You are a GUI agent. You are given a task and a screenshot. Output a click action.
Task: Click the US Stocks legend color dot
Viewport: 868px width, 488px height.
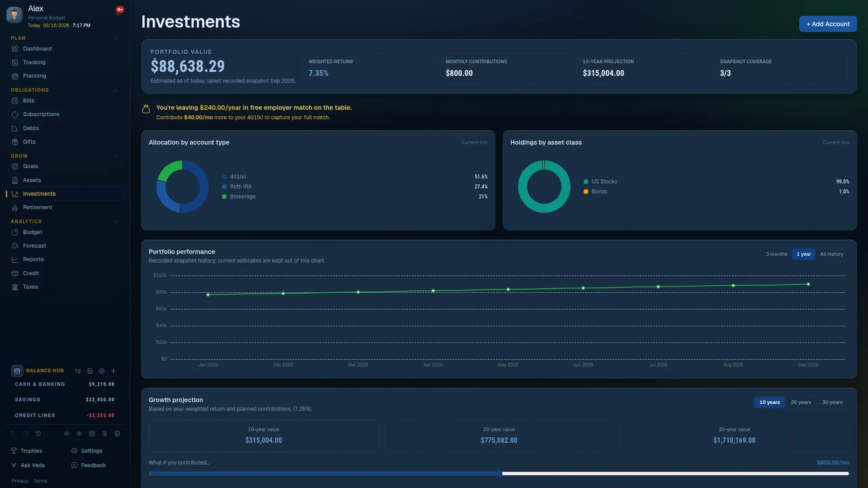[x=586, y=182]
